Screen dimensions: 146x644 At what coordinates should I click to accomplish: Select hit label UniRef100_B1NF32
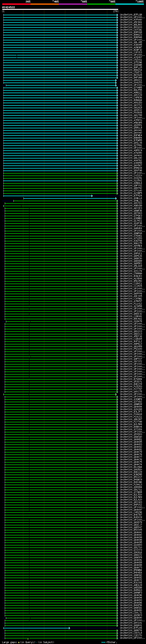point(131,50)
